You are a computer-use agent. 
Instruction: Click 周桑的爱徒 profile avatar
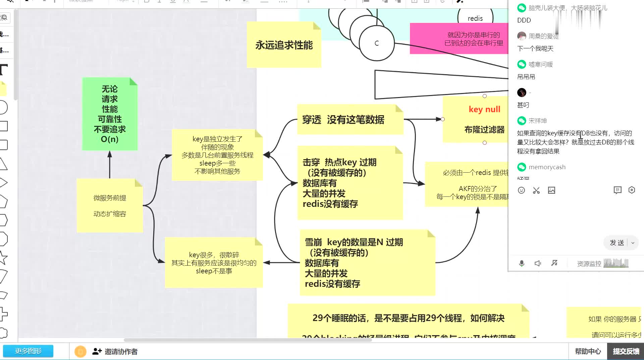(x=522, y=36)
